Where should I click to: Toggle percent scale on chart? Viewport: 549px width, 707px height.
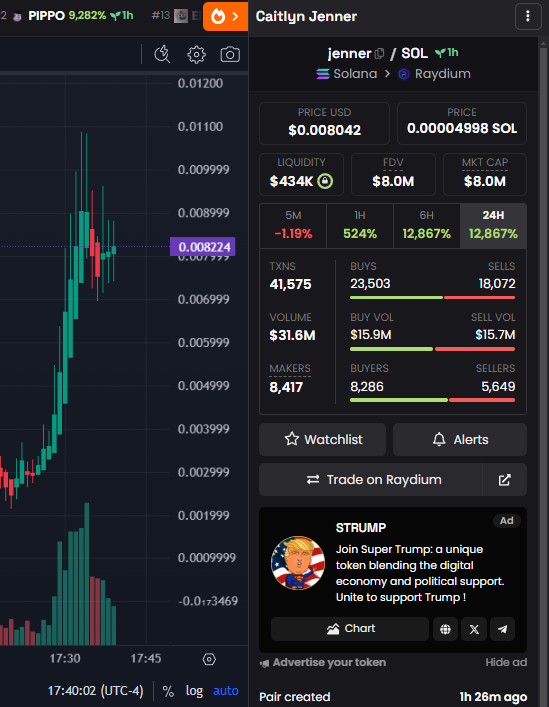(x=168, y=691)
